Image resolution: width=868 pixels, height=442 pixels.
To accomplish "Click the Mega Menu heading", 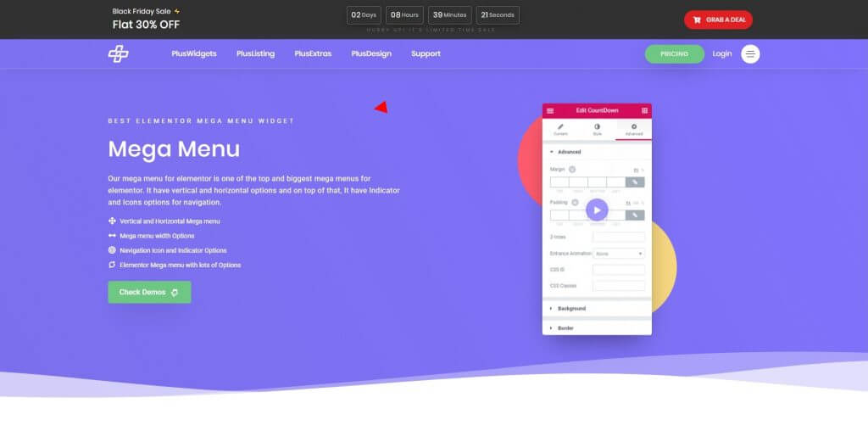I will point(174,149).
